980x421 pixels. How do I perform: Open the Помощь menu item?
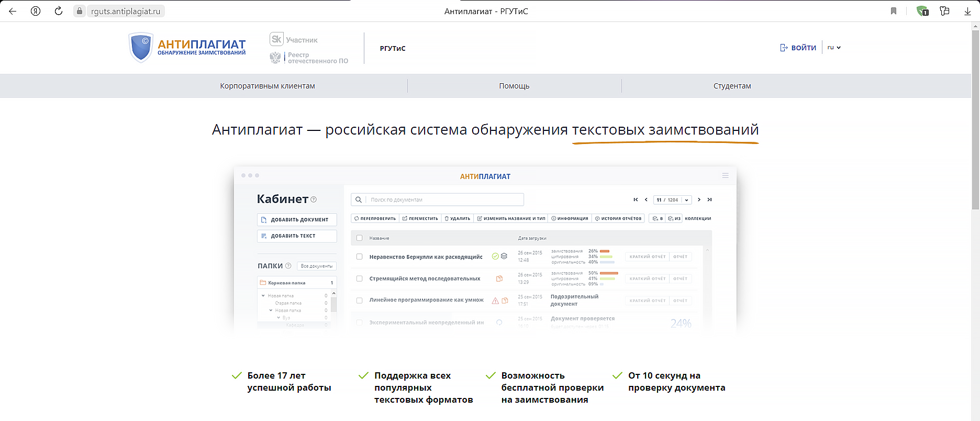[514, 86]
